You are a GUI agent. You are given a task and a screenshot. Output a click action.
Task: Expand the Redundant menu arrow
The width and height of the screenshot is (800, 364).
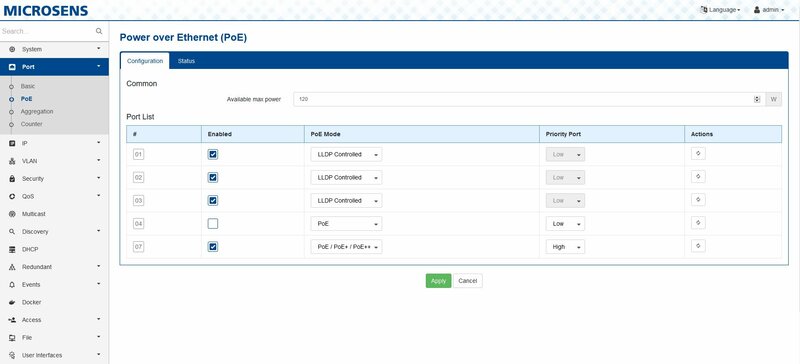[99, 266]
